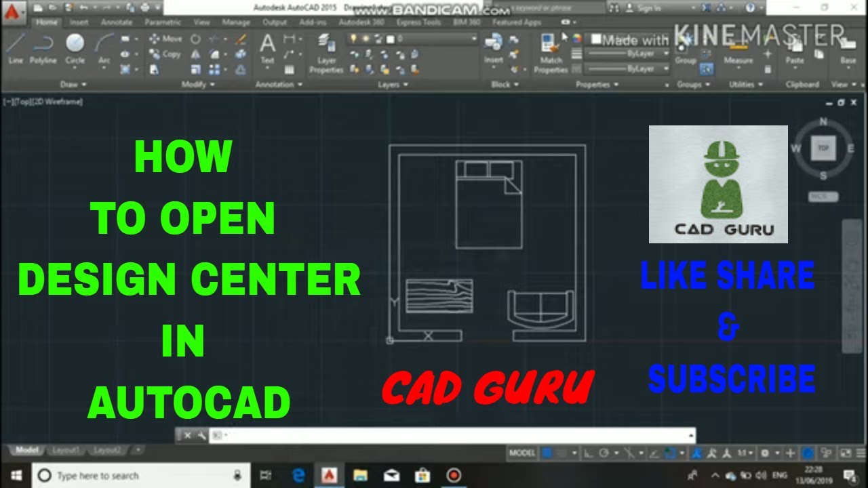This screenshot has width=868, height=488.
Task: Open the Output ribbon tab
Action: pos(275,22)
